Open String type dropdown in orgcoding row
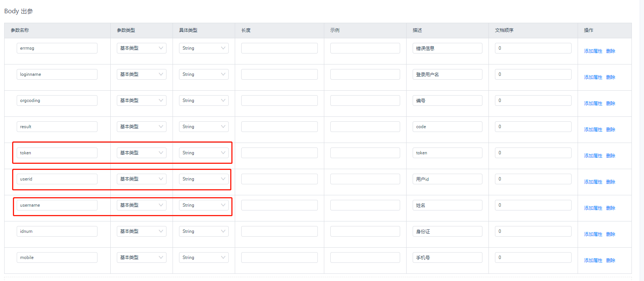This screenshot has width=644, height=281. [204, 100]
